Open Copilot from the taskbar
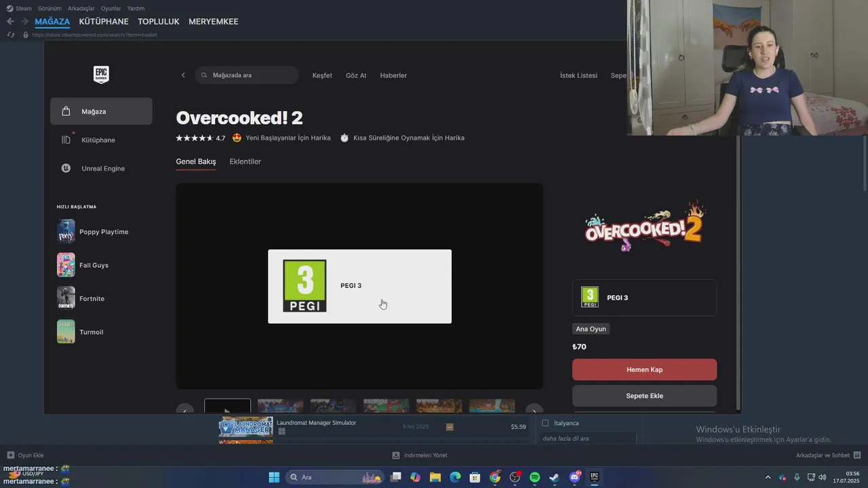Screen dimensions: 868x488 click(415, 477)
